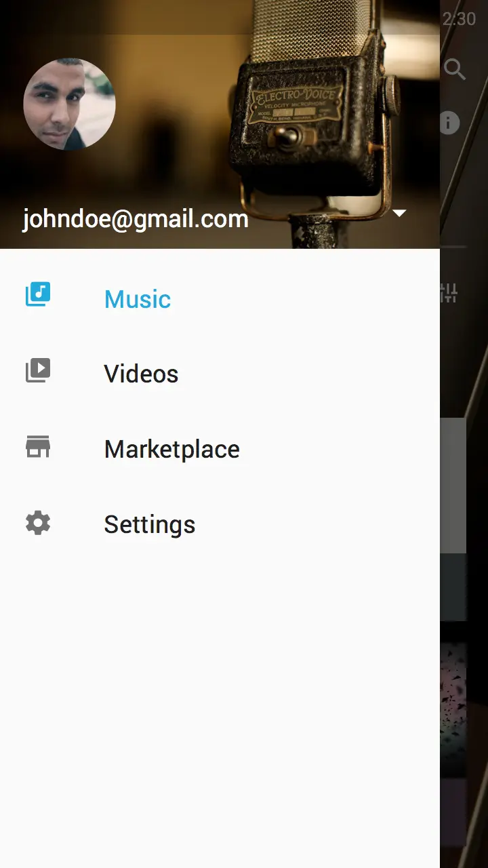Open the equalizer sliders icon
Image resolution: width=488 pixels, height=868 pixels.
pyautogui.click(x=449, y=293)
